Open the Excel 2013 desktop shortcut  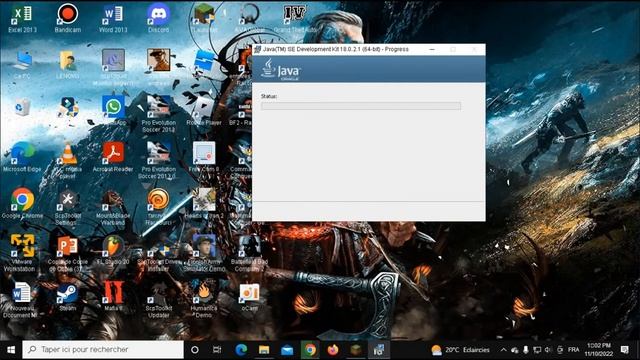click(x=22, y=18)
